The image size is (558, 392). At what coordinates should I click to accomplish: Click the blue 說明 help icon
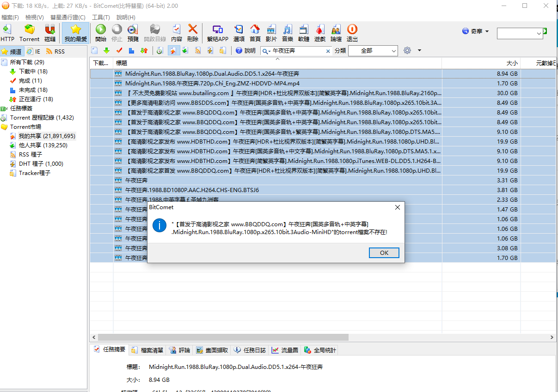pos(245,50)
